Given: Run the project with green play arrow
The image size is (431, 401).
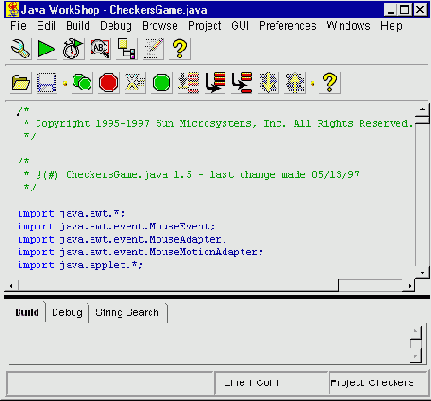Looking at the screenshot, I should click(47, 49).
